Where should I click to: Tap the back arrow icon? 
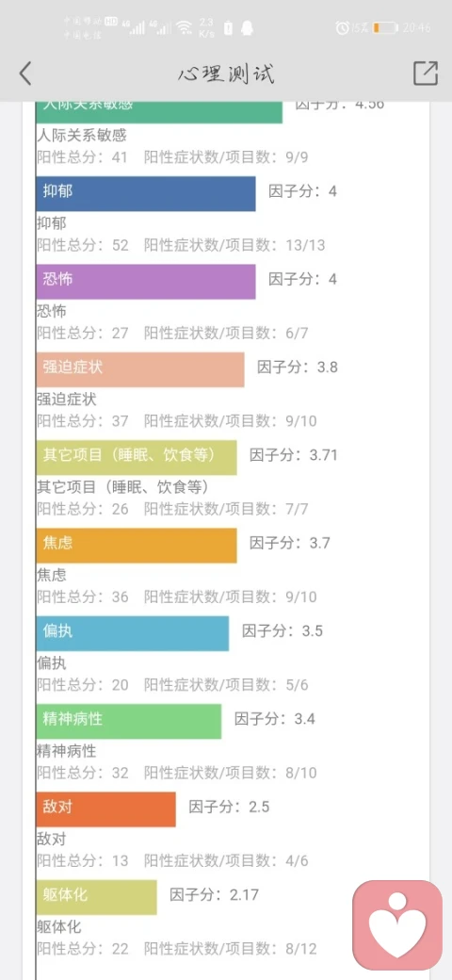point(25,73)
